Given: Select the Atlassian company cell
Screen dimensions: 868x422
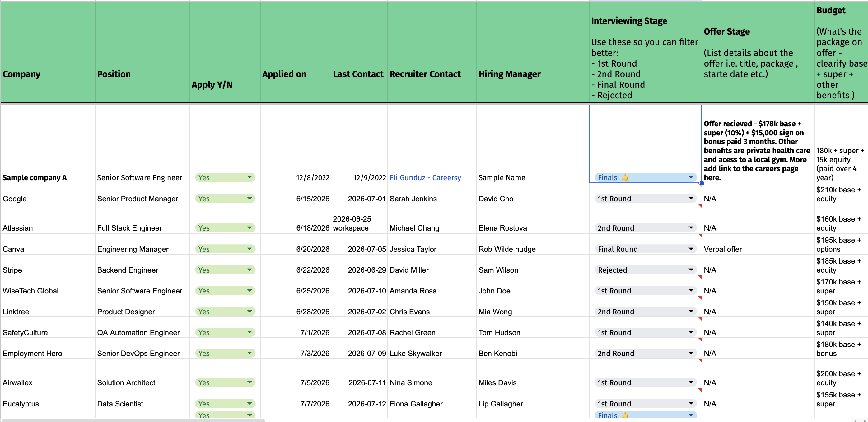Looking at the screenshot, I should pos(48,219).
